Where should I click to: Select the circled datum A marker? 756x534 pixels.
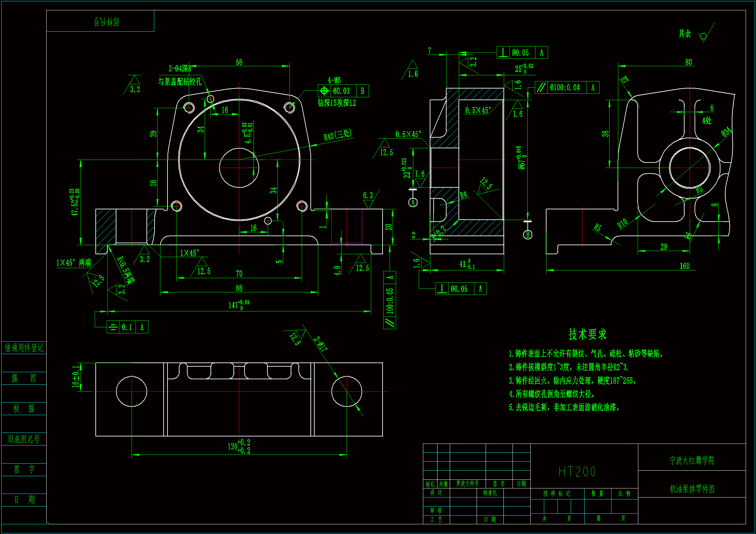point(413,202)
